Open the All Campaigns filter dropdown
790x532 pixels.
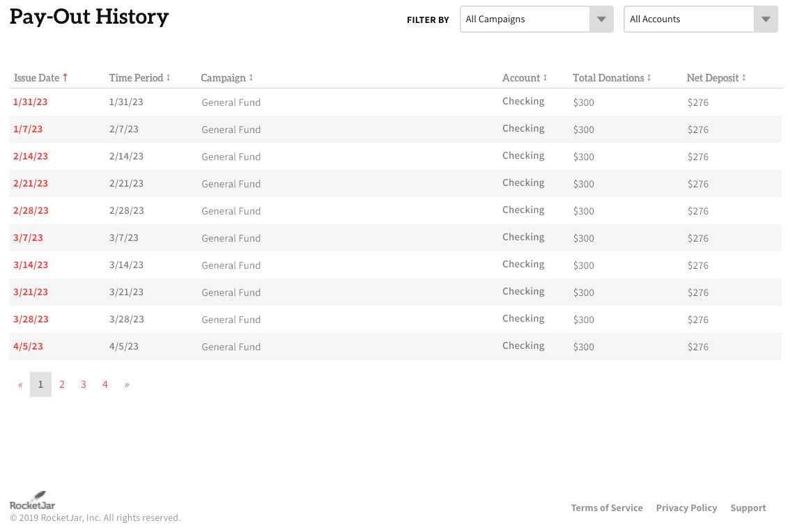(536, 19)
